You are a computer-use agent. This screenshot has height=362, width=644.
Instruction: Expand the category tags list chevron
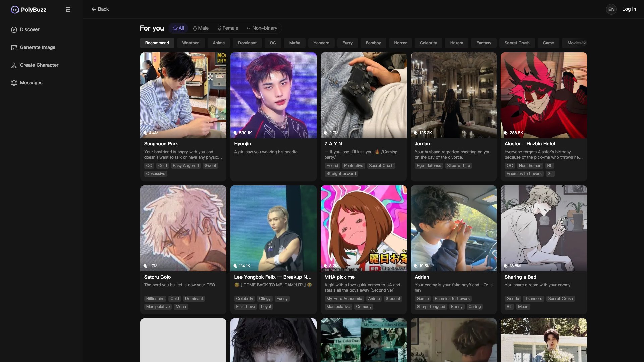pyautogui.click(x=584, y=43)
